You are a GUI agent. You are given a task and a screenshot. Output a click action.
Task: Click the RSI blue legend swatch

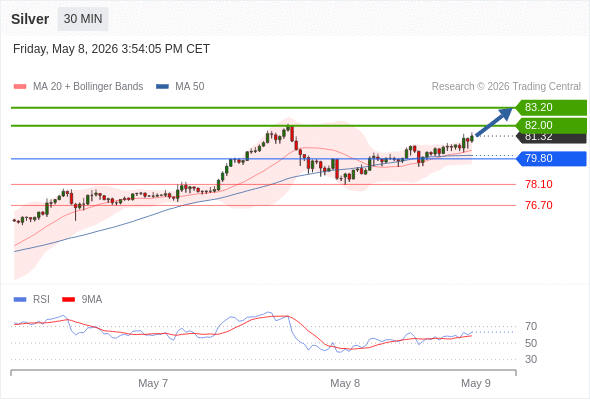coord(20,300)
